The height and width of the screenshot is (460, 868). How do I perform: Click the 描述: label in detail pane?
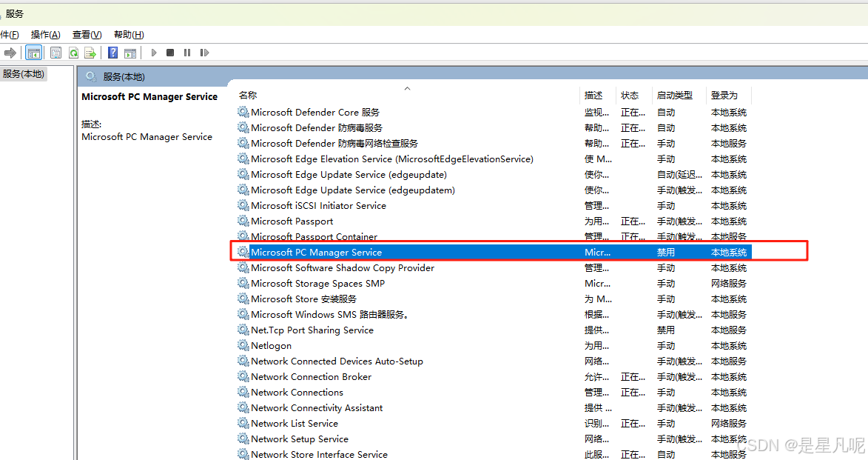(x=91, y=124)
